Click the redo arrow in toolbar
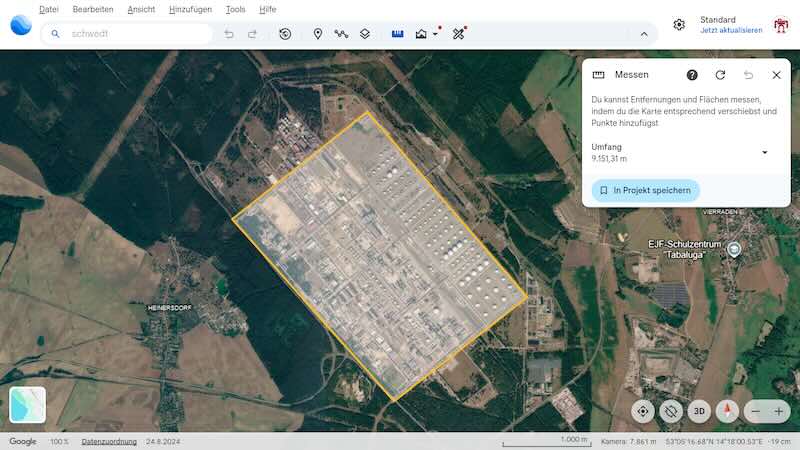Screen dimensions: 800x450 tap(252, 34)
